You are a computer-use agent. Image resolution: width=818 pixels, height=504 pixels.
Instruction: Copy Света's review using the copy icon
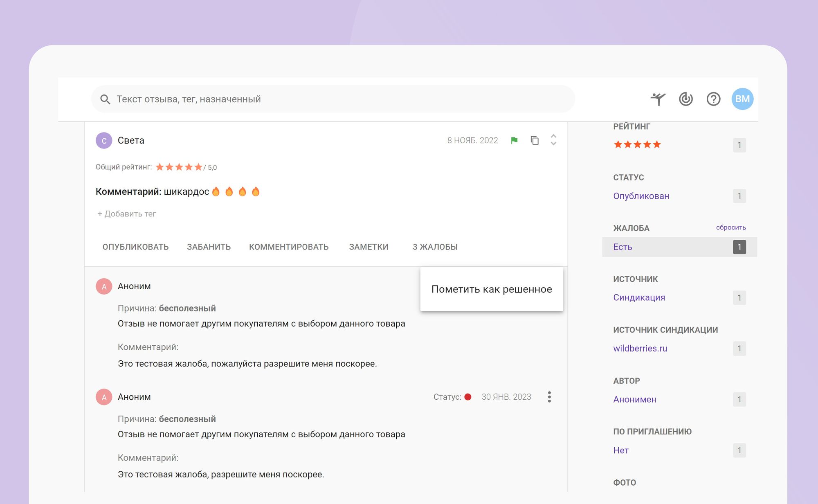pos(534,140)
